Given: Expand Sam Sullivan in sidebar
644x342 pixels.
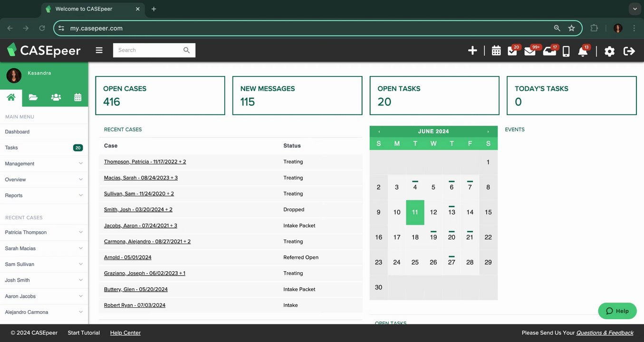Looking at the screenshot, I should click(44, 264).
